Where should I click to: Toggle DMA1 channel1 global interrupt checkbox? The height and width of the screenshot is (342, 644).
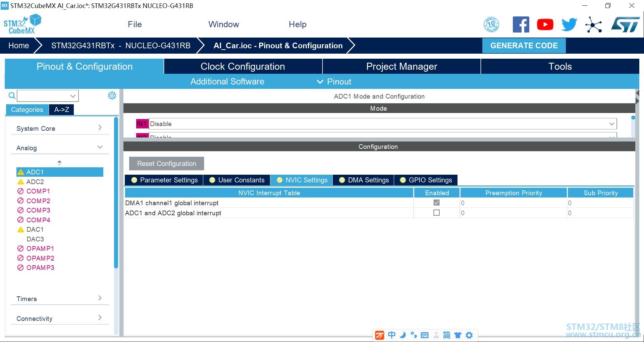coord(436,203)
